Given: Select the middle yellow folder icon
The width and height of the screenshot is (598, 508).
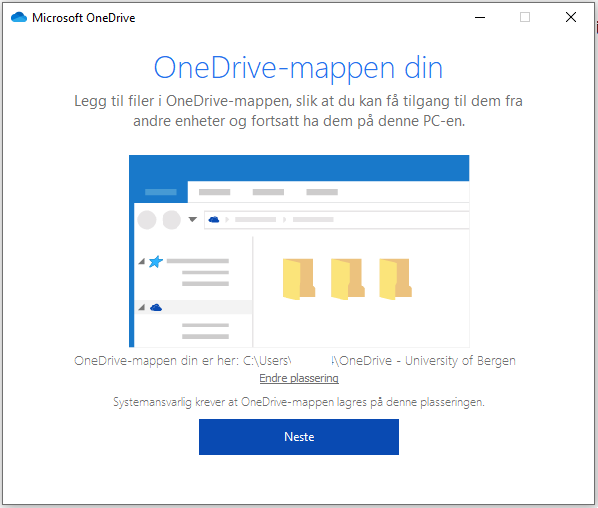Looking at the screenshot, I should point(347,279).
